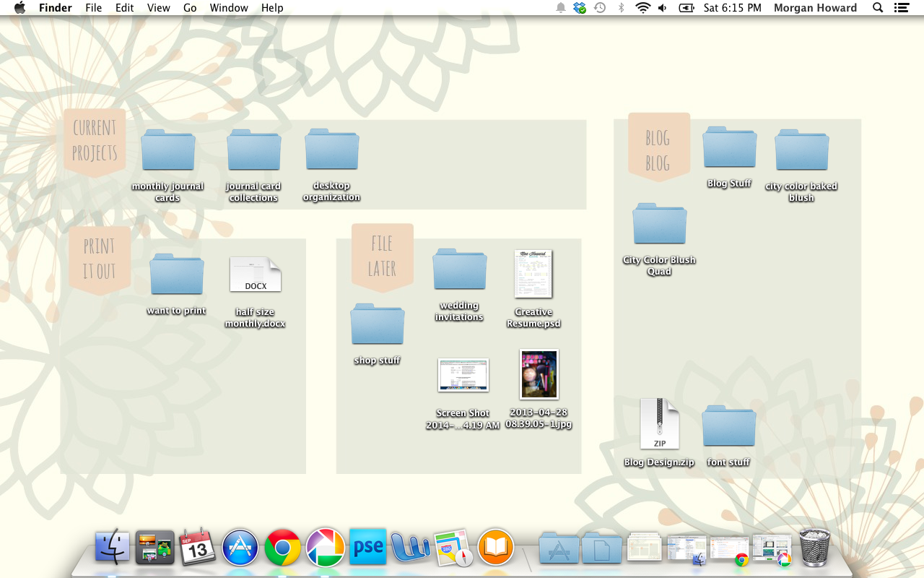Select the font stuff folder

pos(729,426)
